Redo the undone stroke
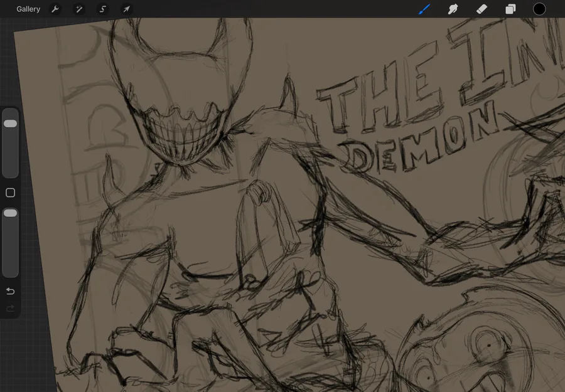The height and width of the screenshot is (392, 565). pos(10,309)
